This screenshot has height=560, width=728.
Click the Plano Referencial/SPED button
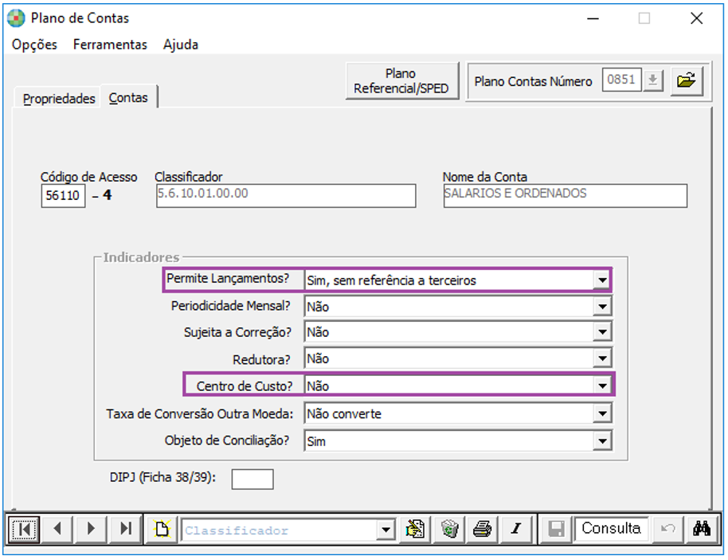click(x=401, y=80)
